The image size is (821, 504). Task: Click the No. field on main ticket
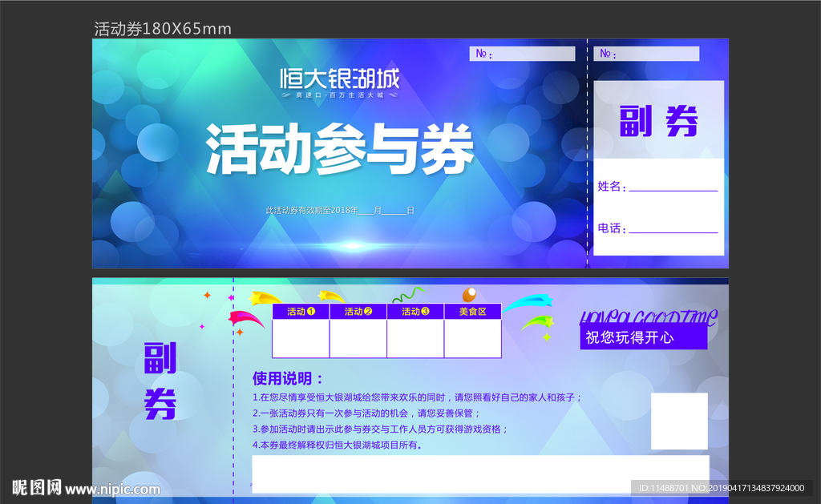tap(522, 54)
